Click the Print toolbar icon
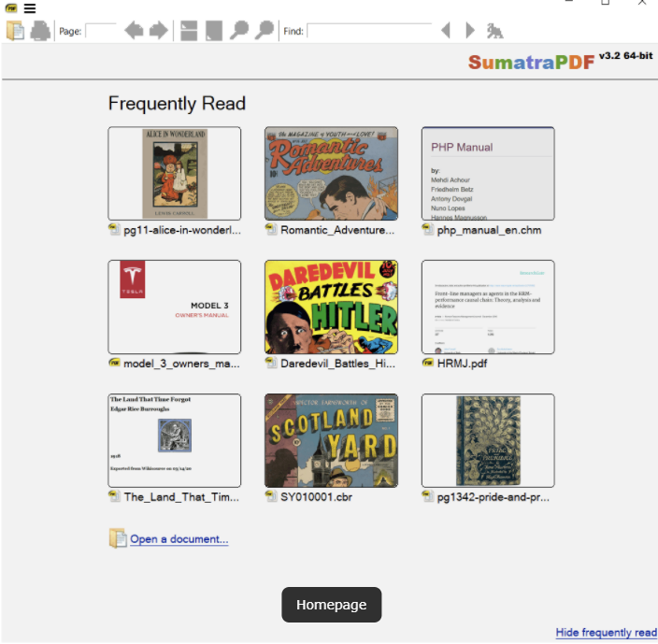Screen dimensions: 658x644 40,31
